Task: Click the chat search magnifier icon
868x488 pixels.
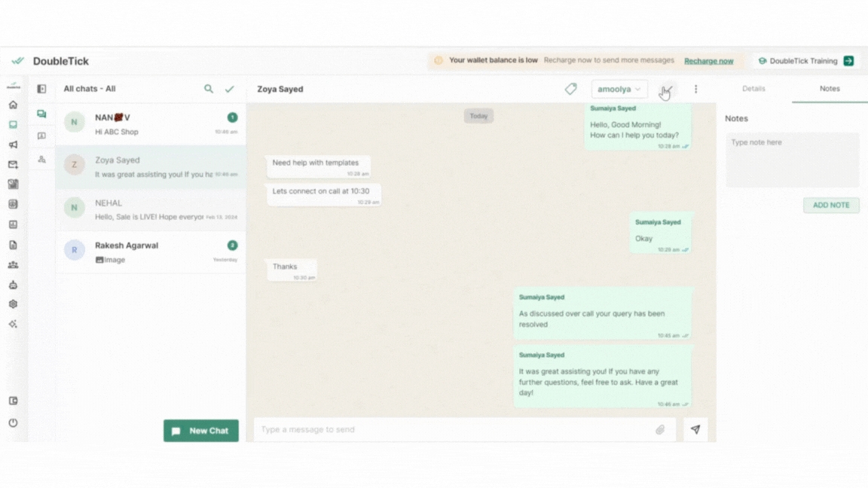Action: pos(209,89)
